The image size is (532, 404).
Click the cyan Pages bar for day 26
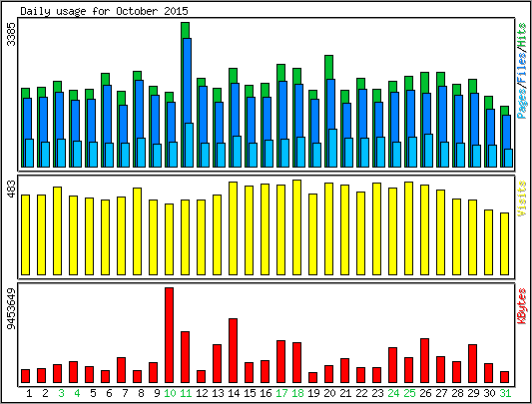(428, 151)
